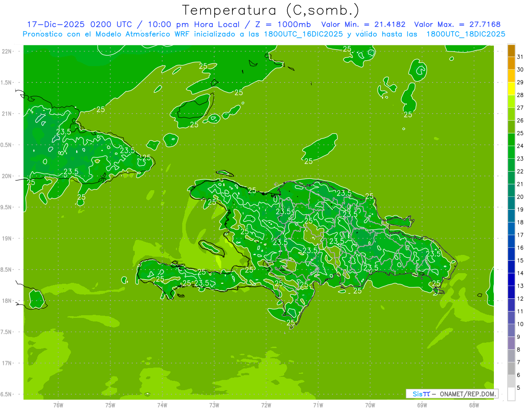The image size is (532, 411).
Task: Click the 68W longitude axis label
Action: (x=474, y=405)
